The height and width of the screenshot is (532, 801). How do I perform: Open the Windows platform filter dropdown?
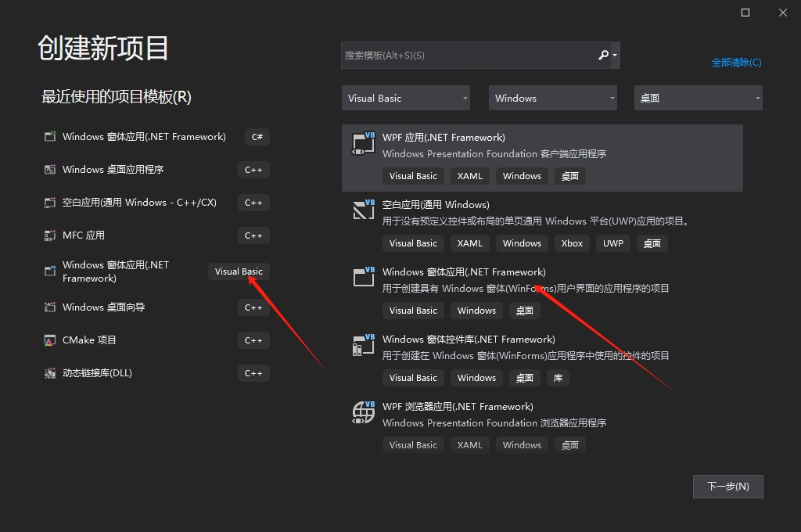(x=553, y=98)
